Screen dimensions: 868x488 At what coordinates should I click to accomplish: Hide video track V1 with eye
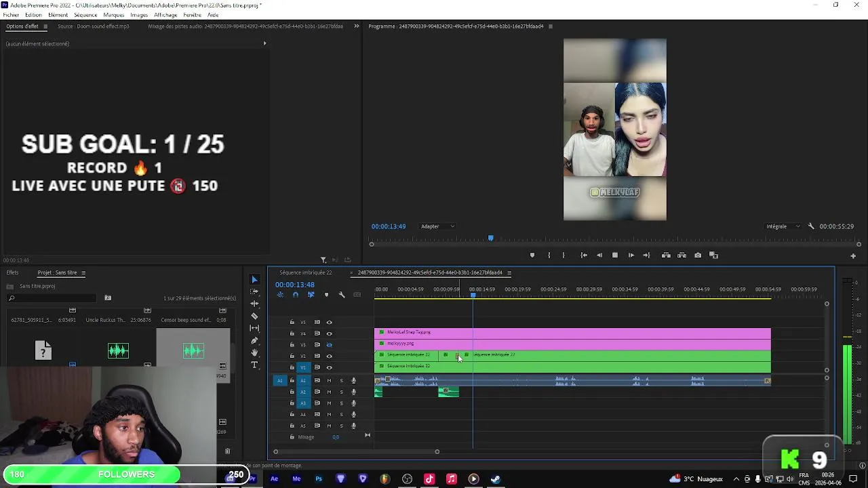(x=330, y=367)
